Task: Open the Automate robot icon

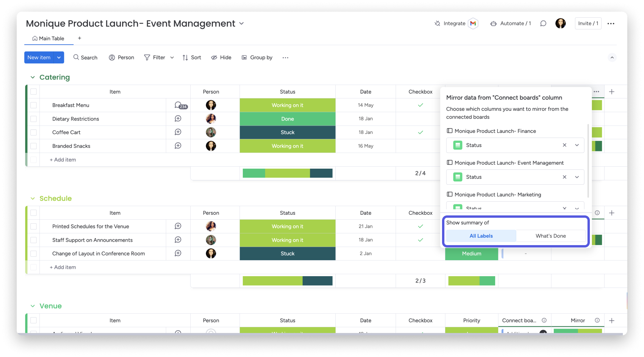Action: point(493,23)
